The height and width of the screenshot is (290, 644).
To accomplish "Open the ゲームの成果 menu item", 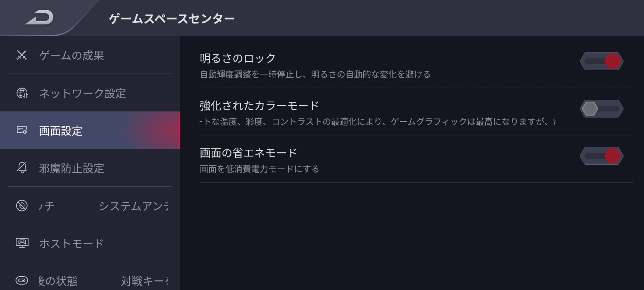I will [71, 55].
